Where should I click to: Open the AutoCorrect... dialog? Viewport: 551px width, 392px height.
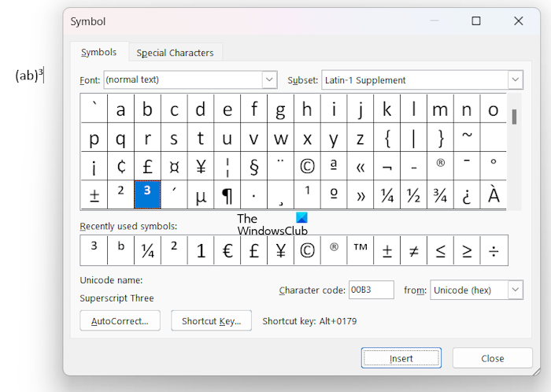(120, 320)
